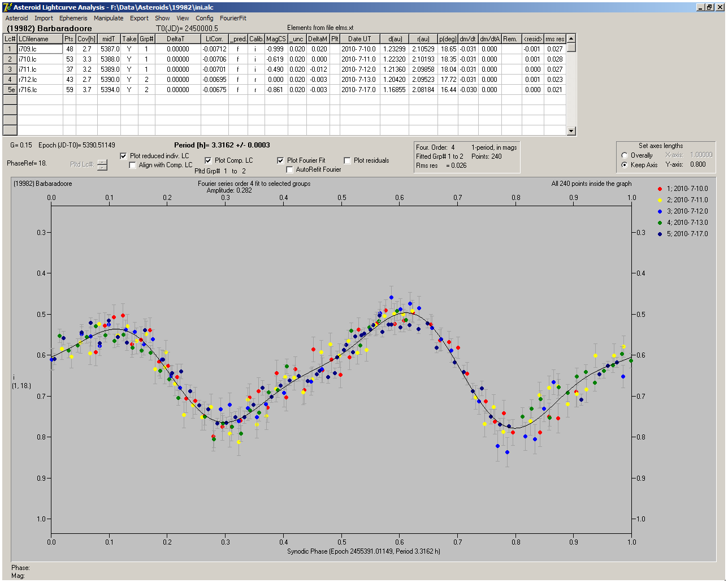Select row header 2 in lightcurve table
Screen dimensions: 728x583
point(10,59)
